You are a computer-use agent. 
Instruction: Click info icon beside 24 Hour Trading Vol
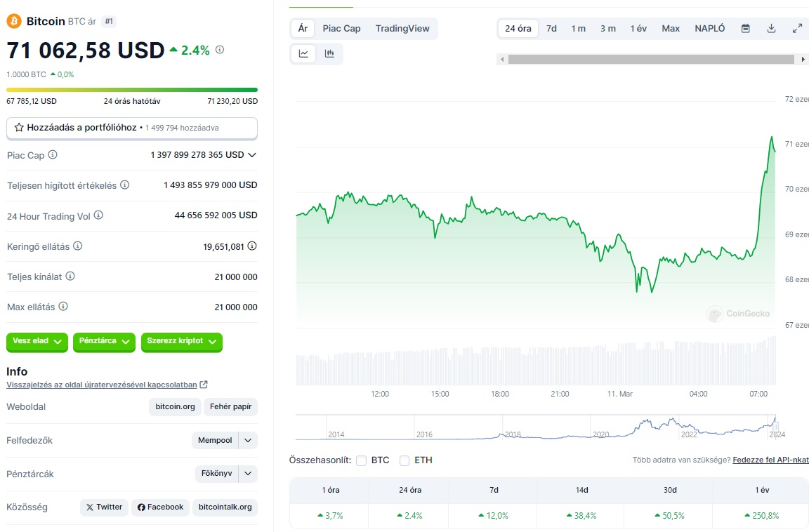[98, 215]
